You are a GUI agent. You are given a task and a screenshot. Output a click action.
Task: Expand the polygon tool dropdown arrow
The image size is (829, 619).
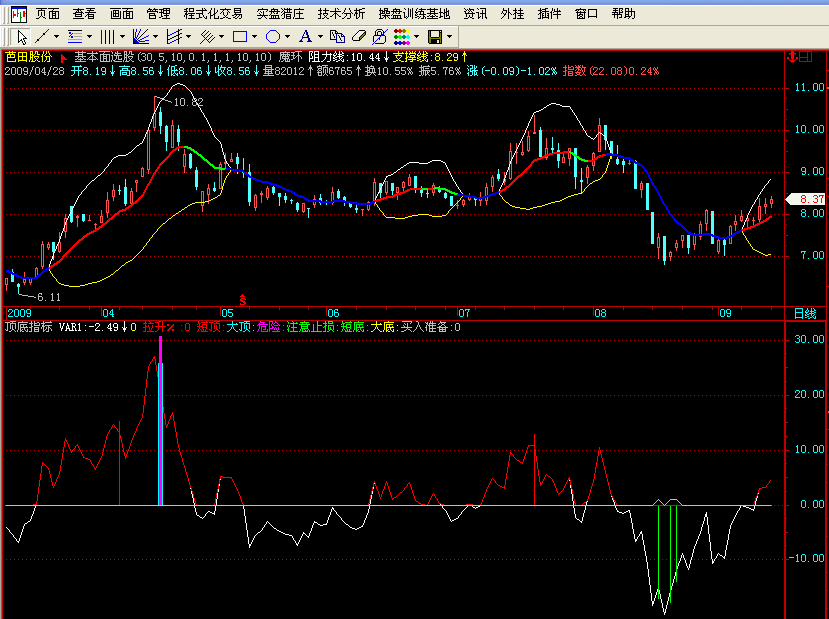pyautogui.click(x=288, y=37)
